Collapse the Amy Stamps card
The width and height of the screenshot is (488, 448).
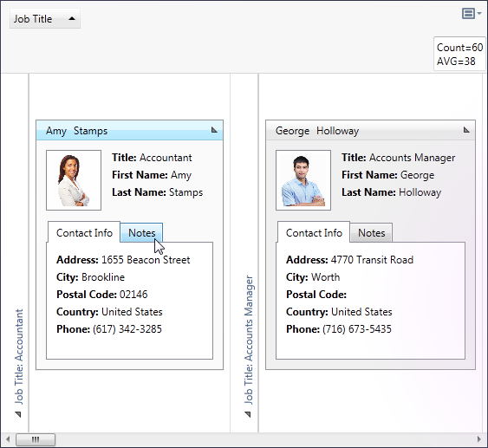pyautogui.click(x=214, y=130)
